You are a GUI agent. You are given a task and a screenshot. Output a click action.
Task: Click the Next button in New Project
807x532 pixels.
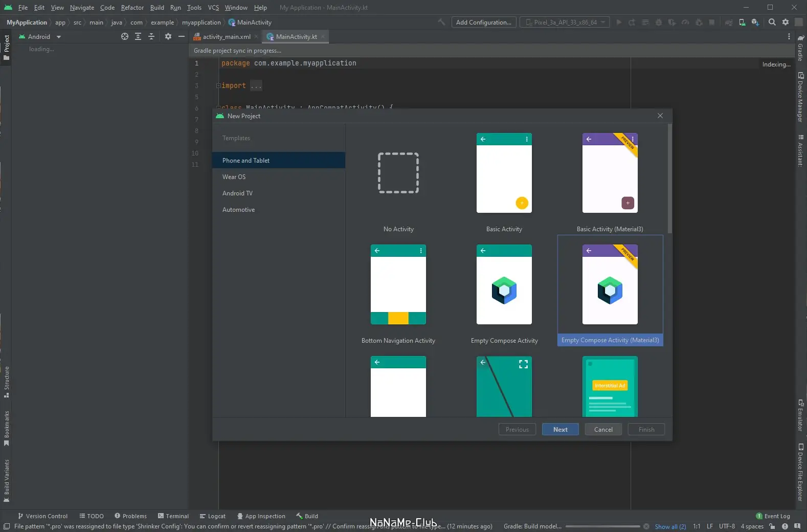(x=560, y=430)
